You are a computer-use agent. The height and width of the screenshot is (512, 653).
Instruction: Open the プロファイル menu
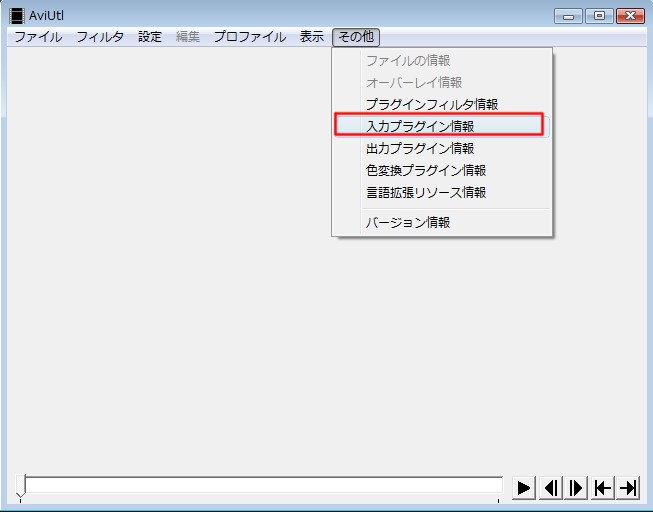[x=249, y=37]
